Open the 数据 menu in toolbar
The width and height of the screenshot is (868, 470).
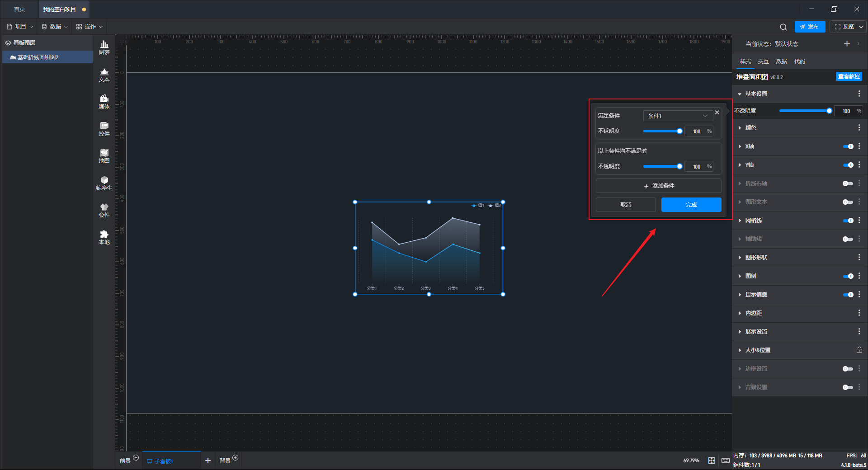[x=55, y=27]
